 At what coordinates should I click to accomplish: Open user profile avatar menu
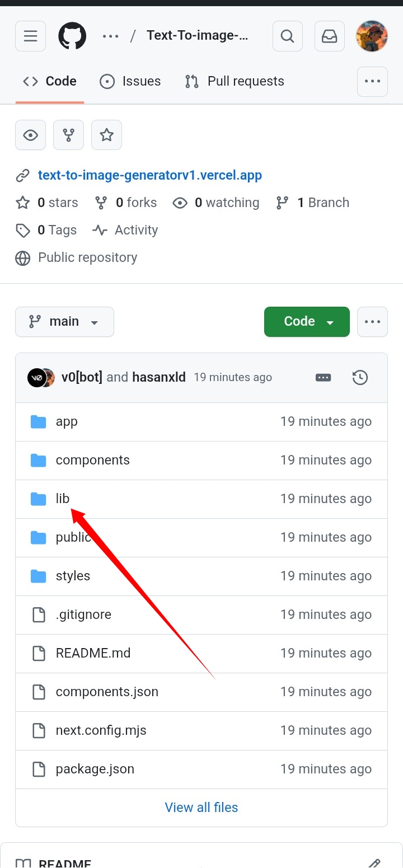pyautogui.click(x=372, y=36)
